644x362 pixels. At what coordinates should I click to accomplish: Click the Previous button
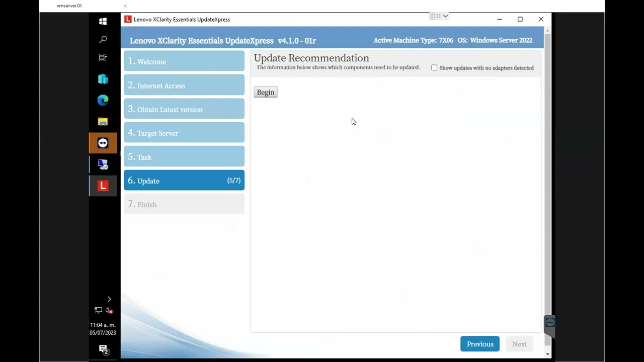tap(480, 344)
